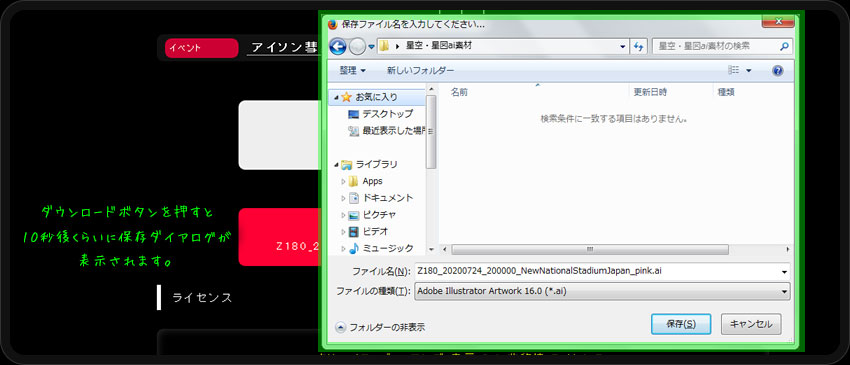The image size is (850, 365).
Task: Expand the Apps library node
Action: coord(343,181)
